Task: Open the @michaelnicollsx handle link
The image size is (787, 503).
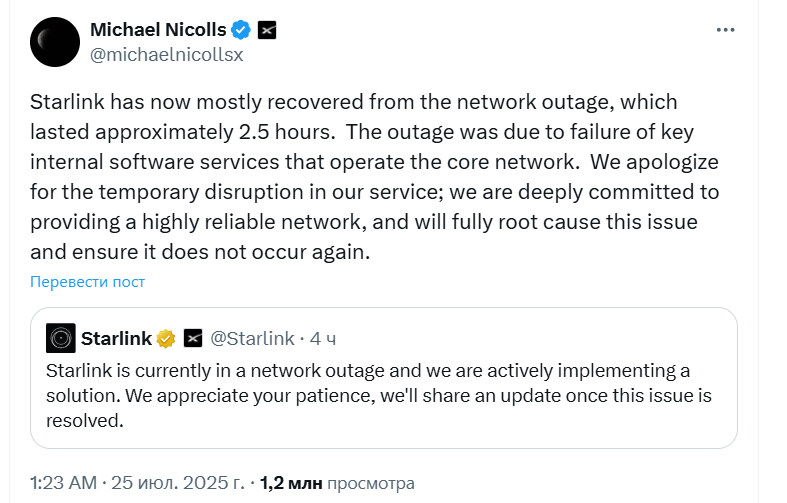Action: coord(166,55)
